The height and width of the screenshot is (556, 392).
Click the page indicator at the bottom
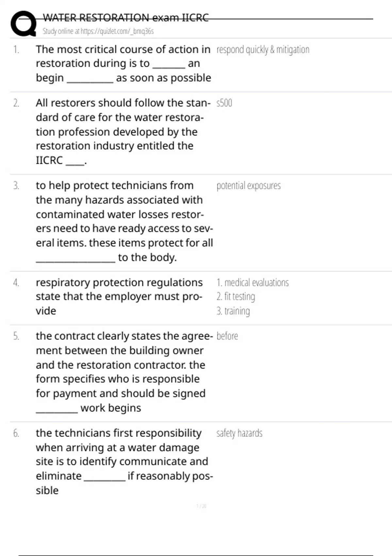(x=201, y=506)
